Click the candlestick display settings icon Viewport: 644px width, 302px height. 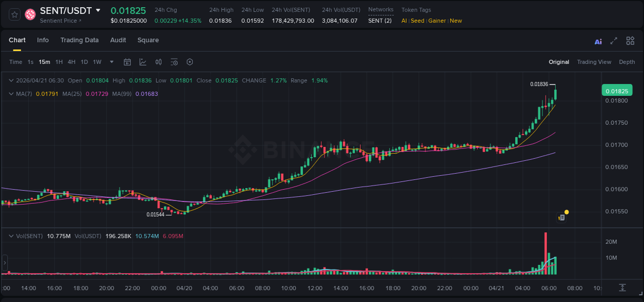tap(159, 62)
